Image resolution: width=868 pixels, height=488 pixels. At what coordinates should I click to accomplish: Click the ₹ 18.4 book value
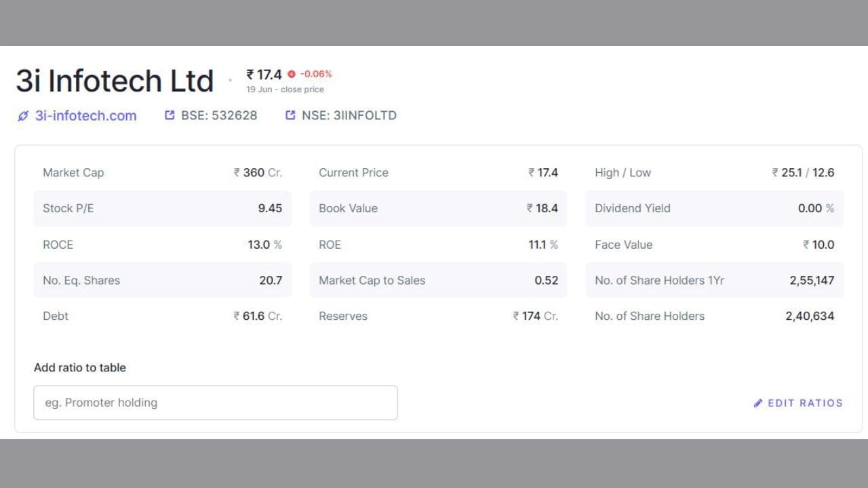pos(542,209)
